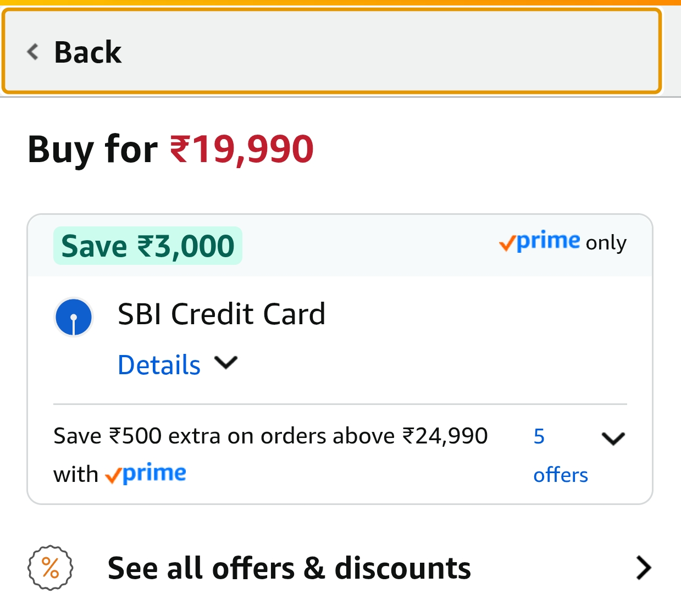This screenshot has width=681, height=616.
Task: Tap the prime logo after 'with'
Action: coord(146,474)
